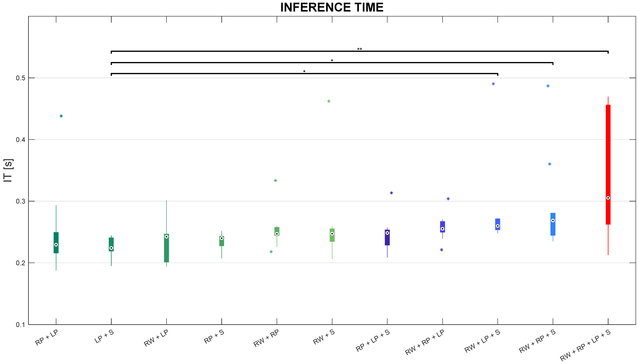Click the median marker of RP + LP box

(x=56, y=245)
